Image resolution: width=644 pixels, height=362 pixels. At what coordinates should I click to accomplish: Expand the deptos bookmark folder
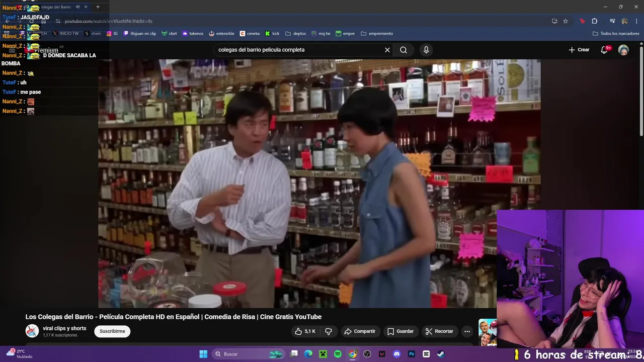pyautogui.click(x=295, y=34)
